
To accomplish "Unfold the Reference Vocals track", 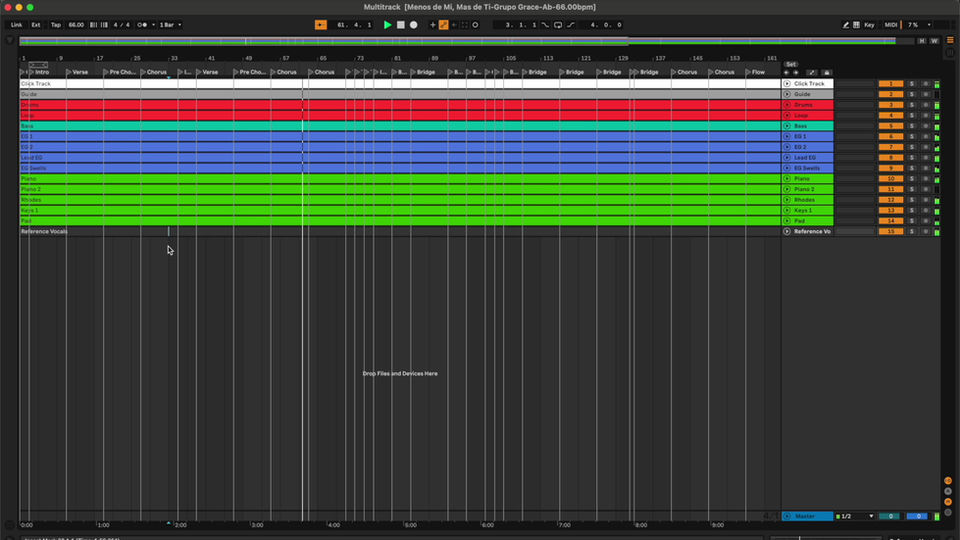I will (x=787, y=231).
